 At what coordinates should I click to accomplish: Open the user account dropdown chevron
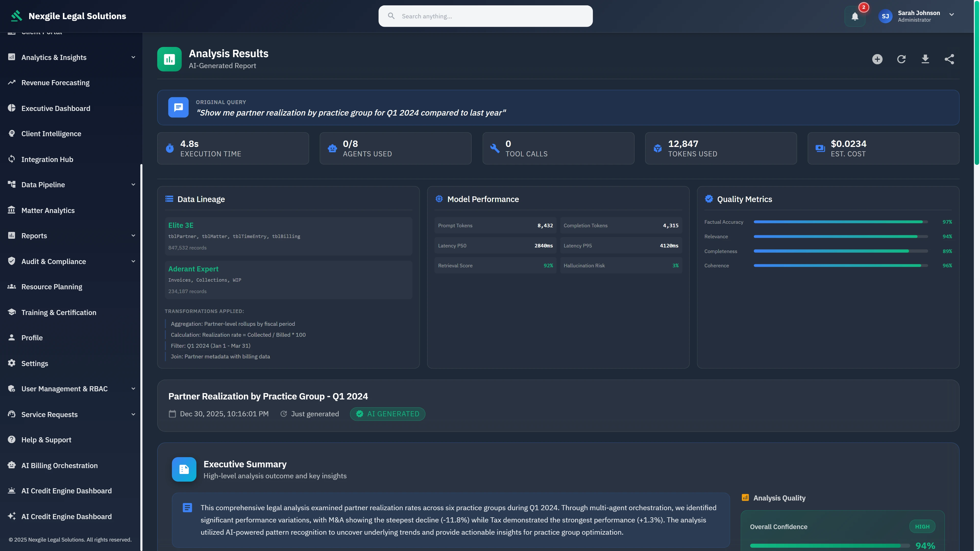tap(951, 15)
